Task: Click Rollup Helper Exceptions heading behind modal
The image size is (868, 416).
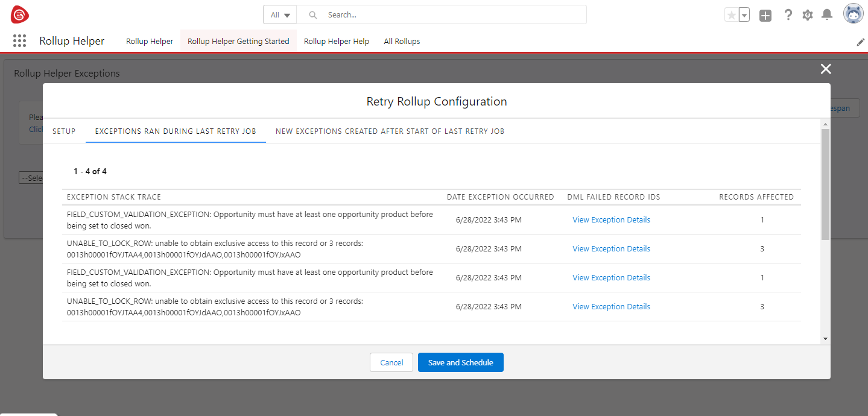Action: (x=67, y=73)
